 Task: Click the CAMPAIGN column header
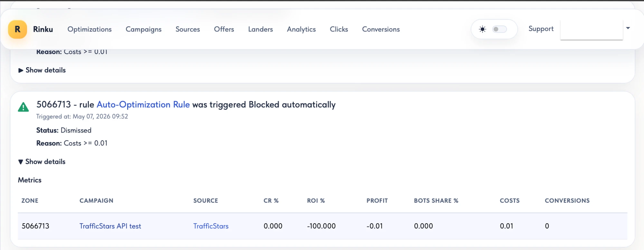(96, 200)
